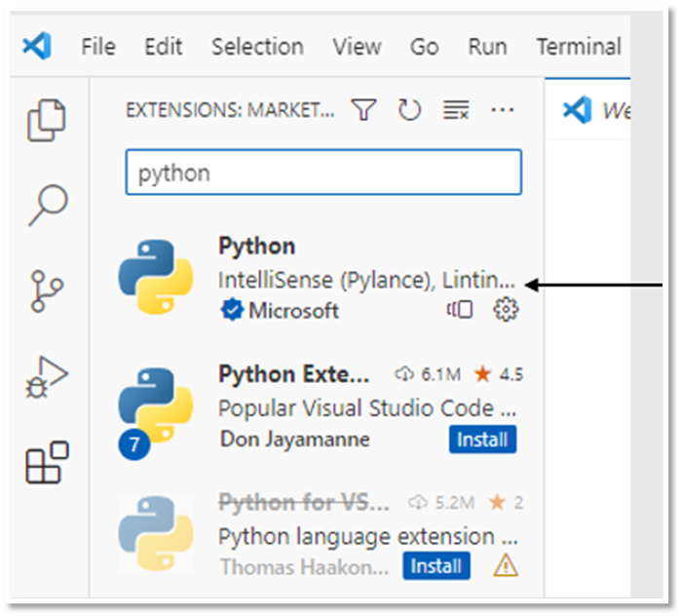This screenshot has height=616, width=681.
Task: Open the Selection menu
Action: (x=257, y=47)
